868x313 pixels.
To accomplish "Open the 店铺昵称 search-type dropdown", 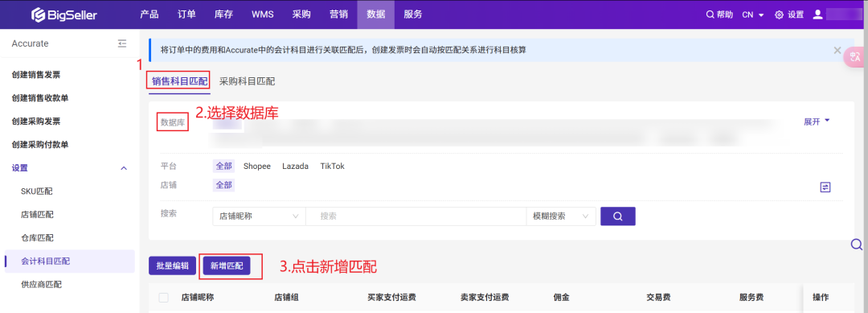I will (259, 216).
